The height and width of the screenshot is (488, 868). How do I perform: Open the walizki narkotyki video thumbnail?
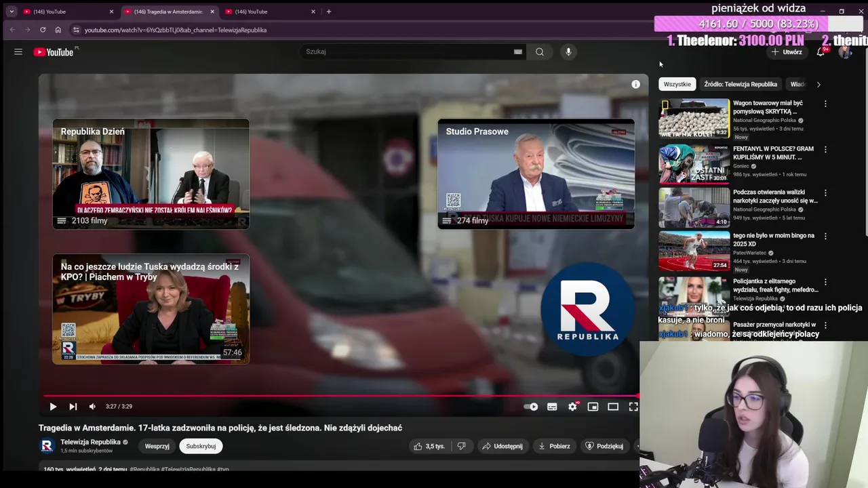[x=694, y=207]
